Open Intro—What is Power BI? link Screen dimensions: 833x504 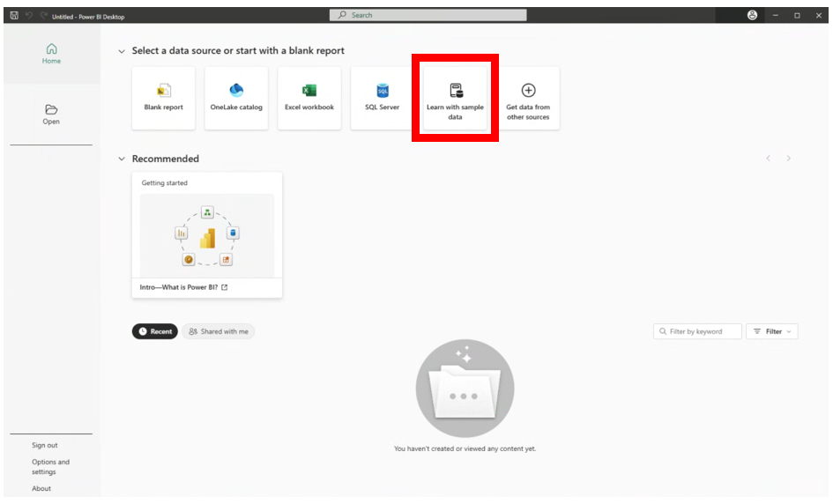pos(183,287)
